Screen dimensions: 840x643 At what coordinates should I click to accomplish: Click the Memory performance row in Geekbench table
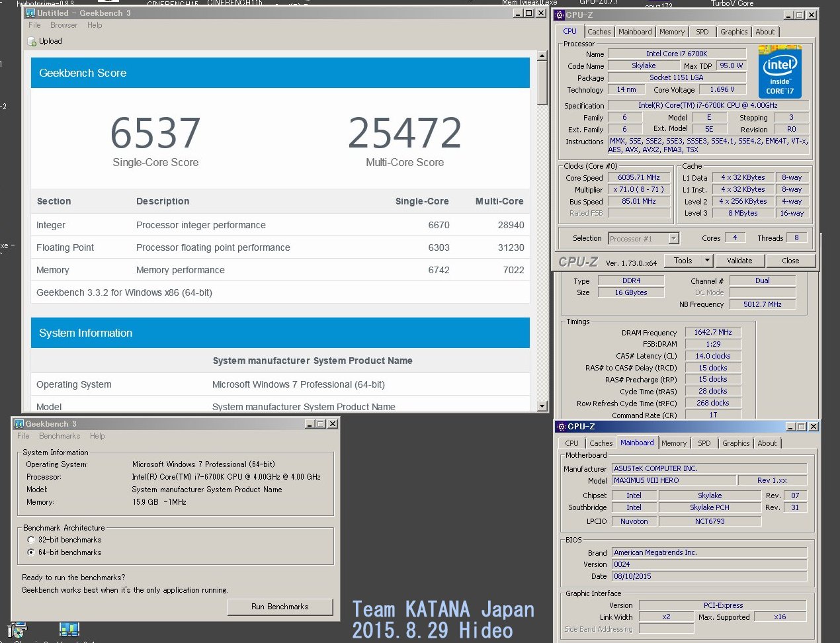280,270
